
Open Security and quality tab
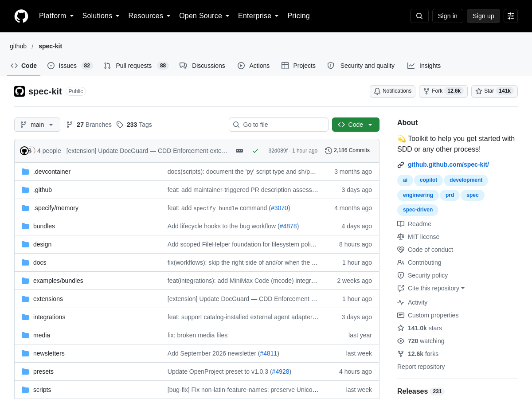(x=361, y=66)
